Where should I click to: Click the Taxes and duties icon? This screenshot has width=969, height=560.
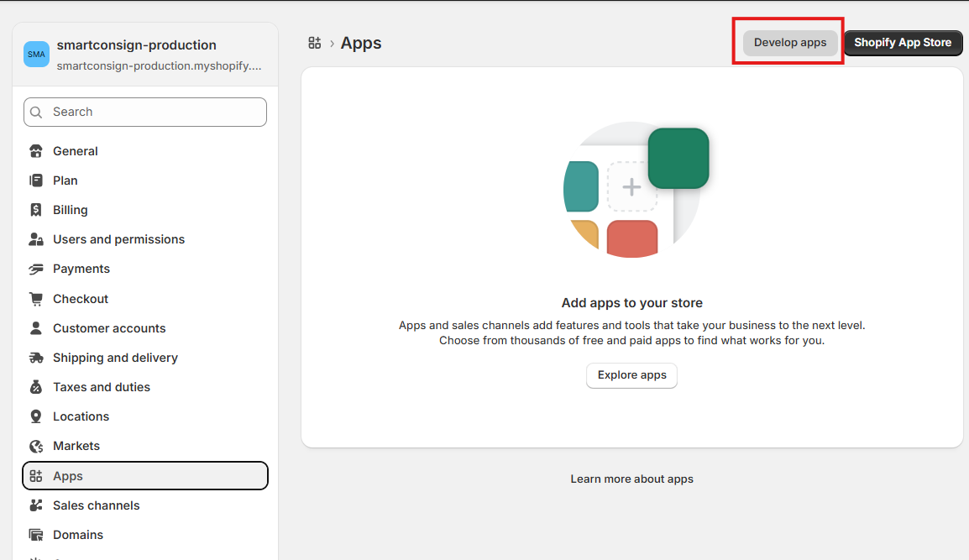tap(36, 387)
